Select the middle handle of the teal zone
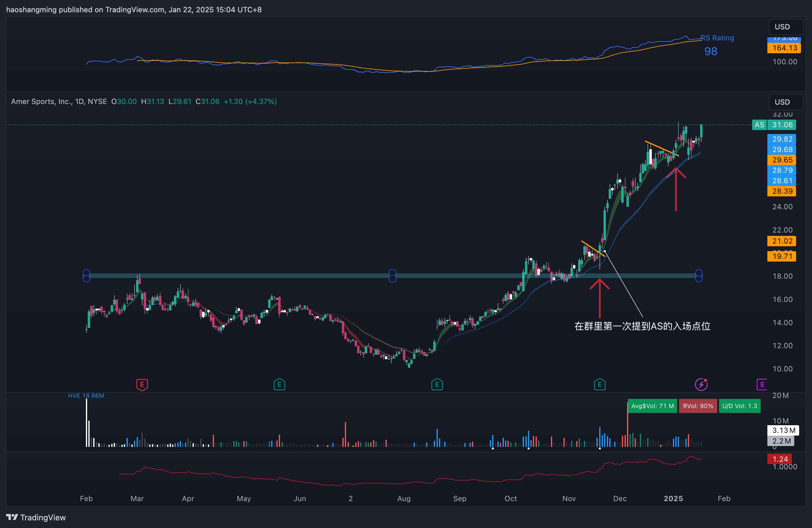 pyautogui.click(x=392, y=276)
